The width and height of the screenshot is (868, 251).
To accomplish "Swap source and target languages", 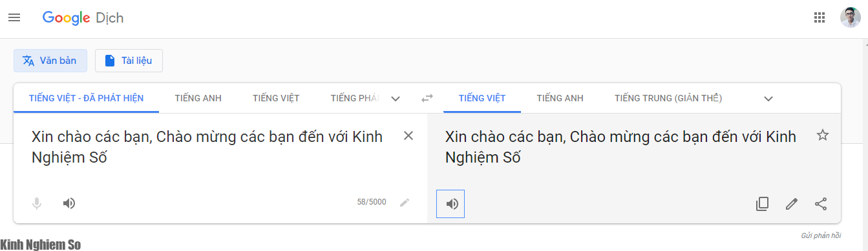I will [x=427, y=98].
